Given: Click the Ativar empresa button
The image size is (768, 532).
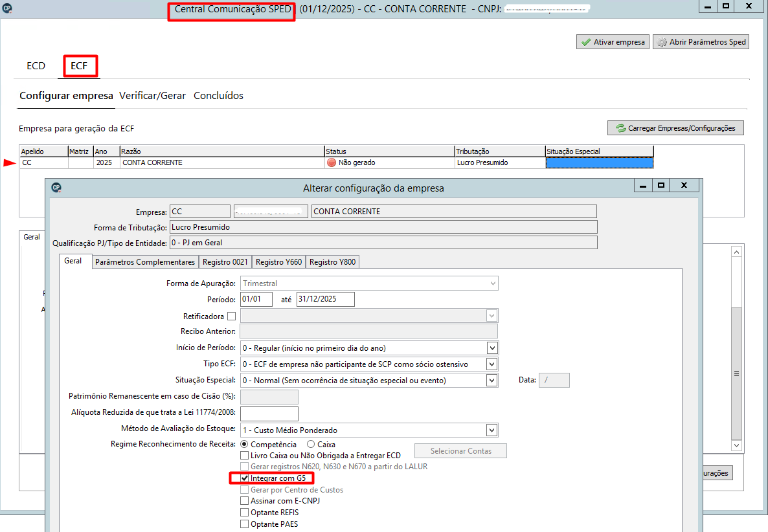Looking at the screenshot, I should click(613, 42).
